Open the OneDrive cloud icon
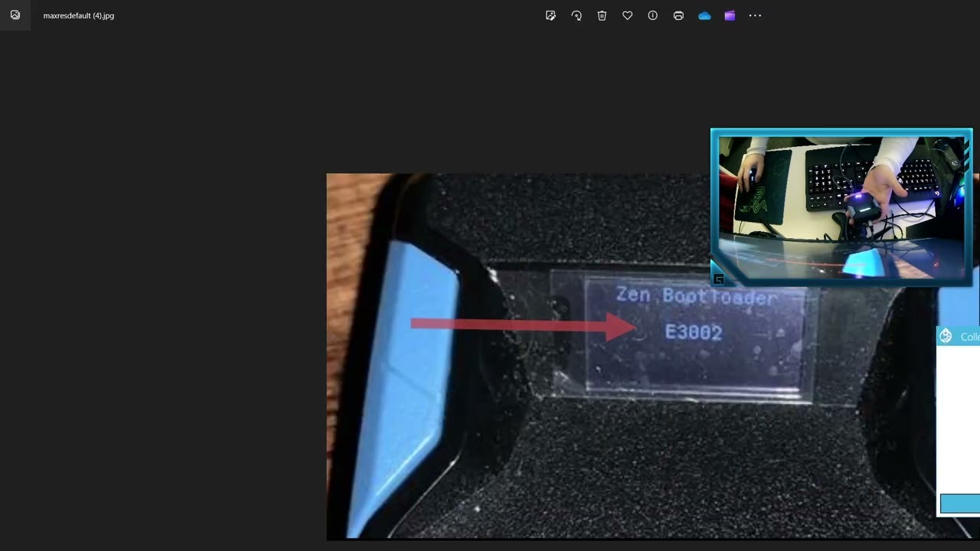980x551 pixels. 704,15
